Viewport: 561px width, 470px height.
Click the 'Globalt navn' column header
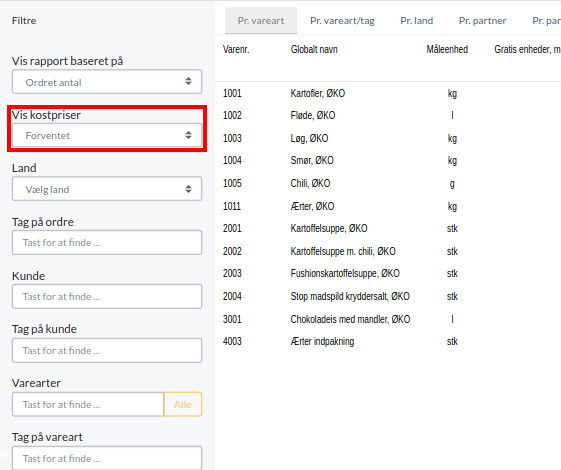(314, 49)
